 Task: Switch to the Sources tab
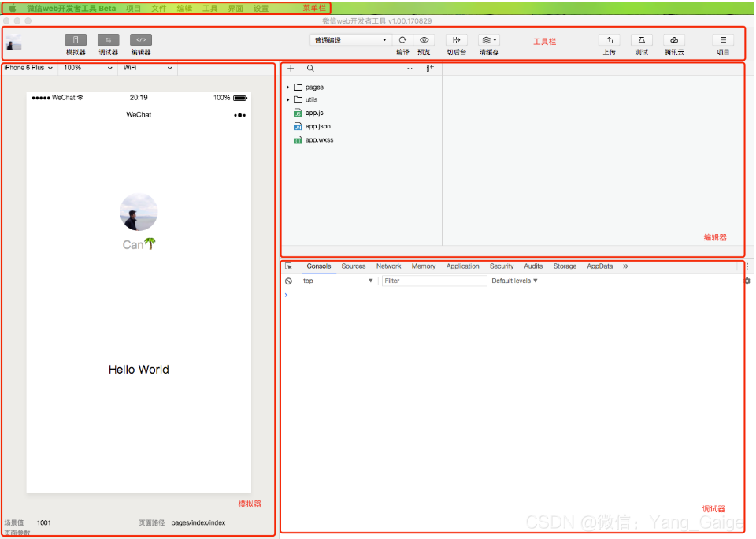click(x=354, y=266)
